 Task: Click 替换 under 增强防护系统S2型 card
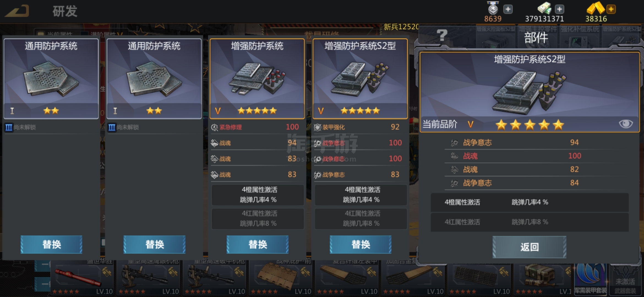(361, 244)
